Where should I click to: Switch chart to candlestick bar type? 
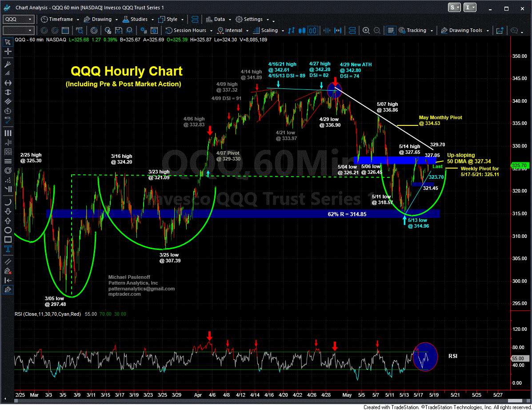click(302, 31)
